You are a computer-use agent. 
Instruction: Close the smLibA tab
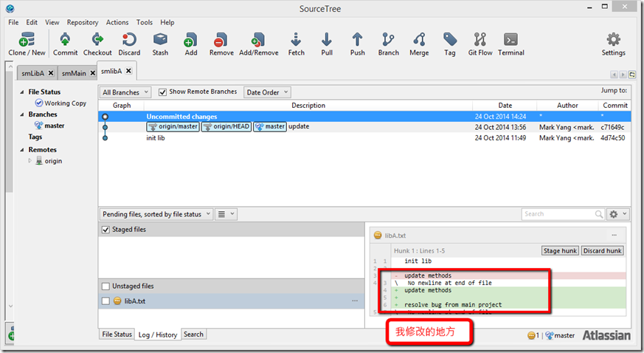point(50,72)
